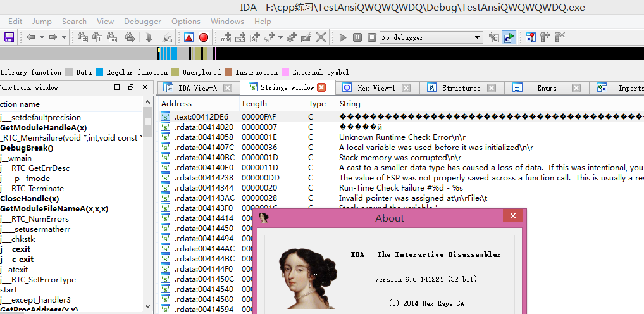644x314 pixels.
Task: Open the back-jump history dropdown arrow
Action: [x=42, y=37]
